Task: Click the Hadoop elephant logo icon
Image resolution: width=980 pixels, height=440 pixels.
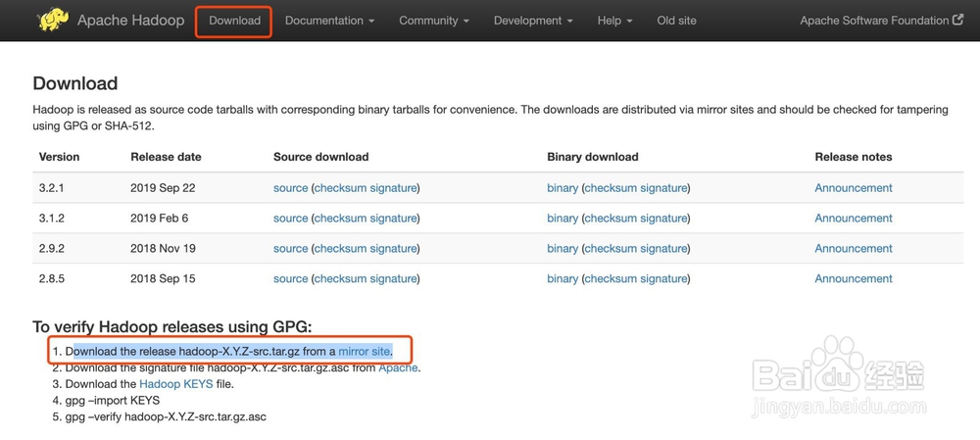Action: (x=53, y=20)
